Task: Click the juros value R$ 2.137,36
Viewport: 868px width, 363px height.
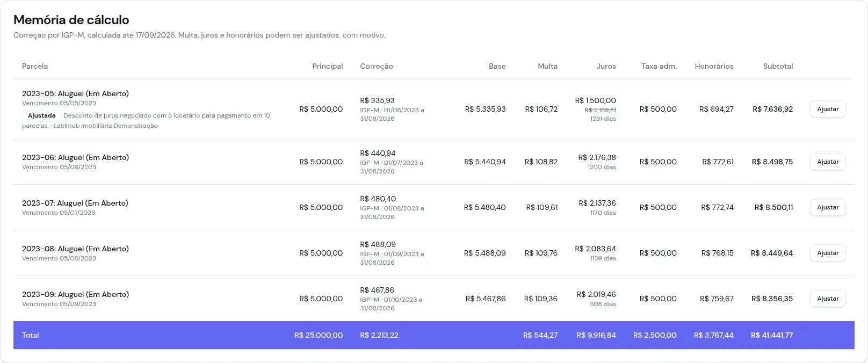Action: point(597,203)
